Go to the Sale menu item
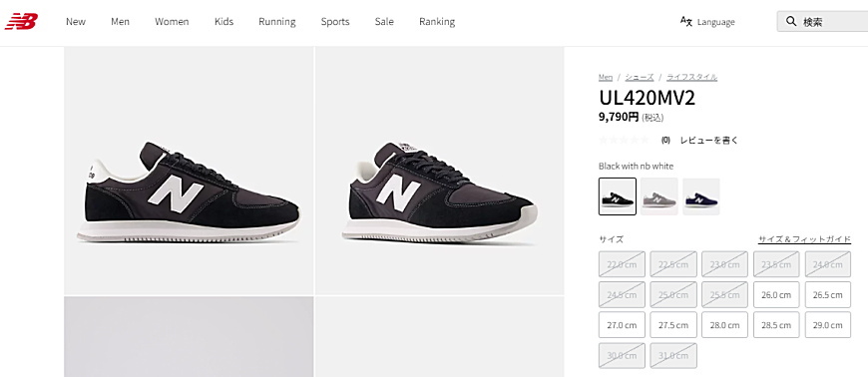The image size is (868, 377). coord(384,22)
